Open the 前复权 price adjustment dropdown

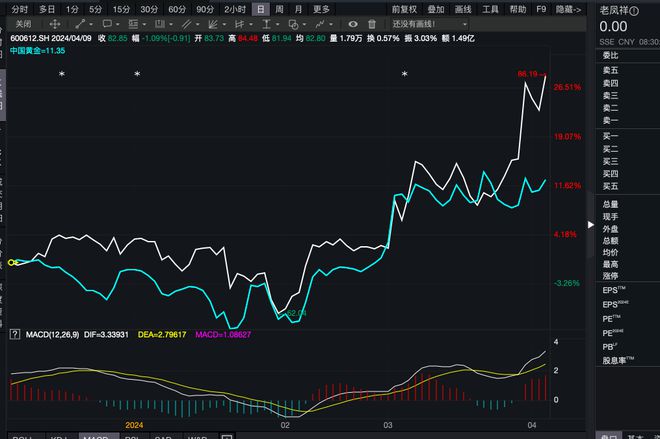tap(402, 8)
